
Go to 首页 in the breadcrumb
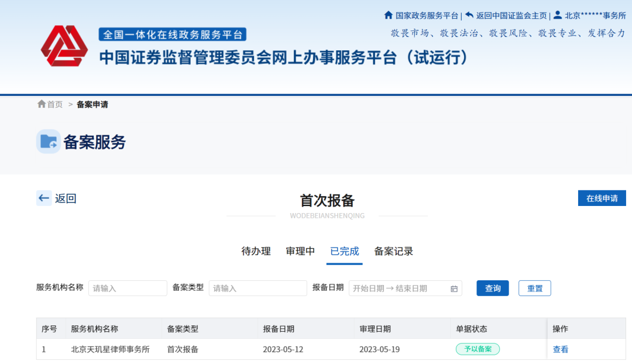point(55,104)
